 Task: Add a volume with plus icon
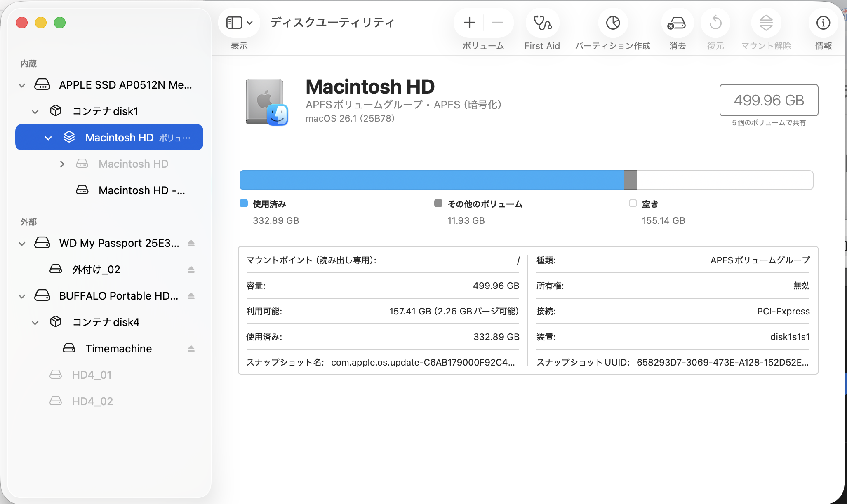click(x=469, y=23)
